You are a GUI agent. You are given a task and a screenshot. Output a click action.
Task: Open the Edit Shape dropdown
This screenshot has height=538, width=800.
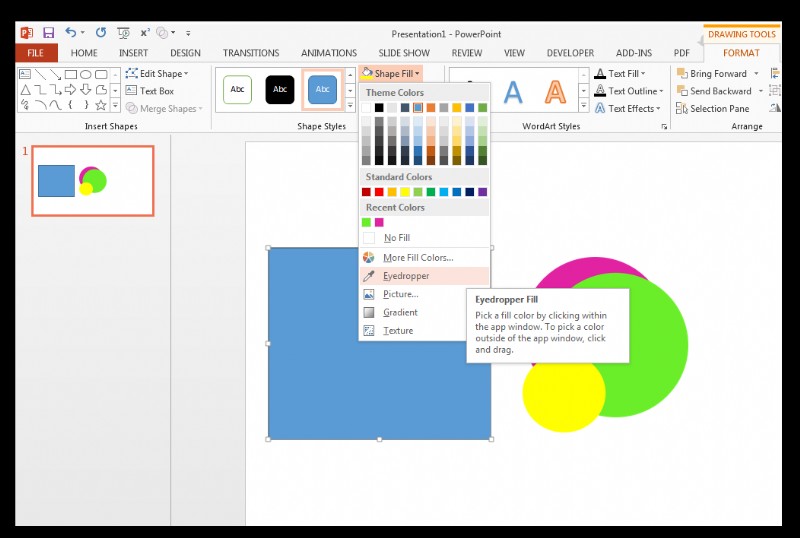point(157,74)
